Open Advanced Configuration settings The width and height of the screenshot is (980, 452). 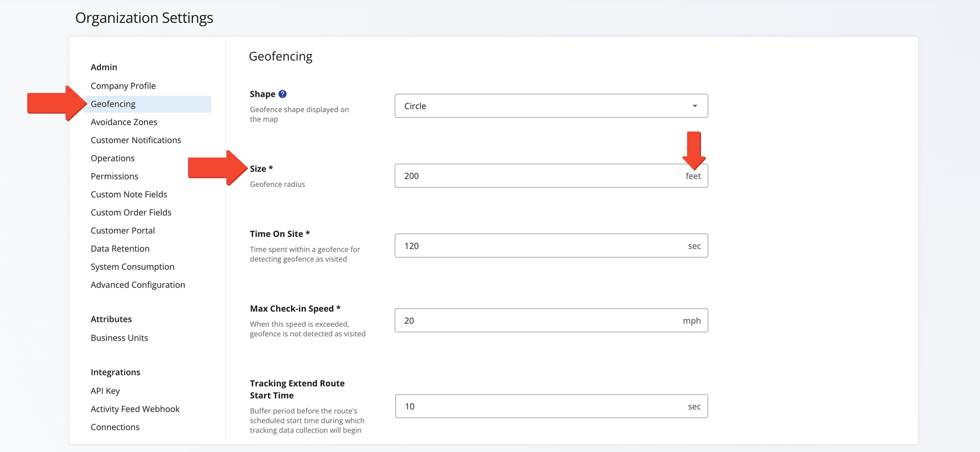(138, 285)
